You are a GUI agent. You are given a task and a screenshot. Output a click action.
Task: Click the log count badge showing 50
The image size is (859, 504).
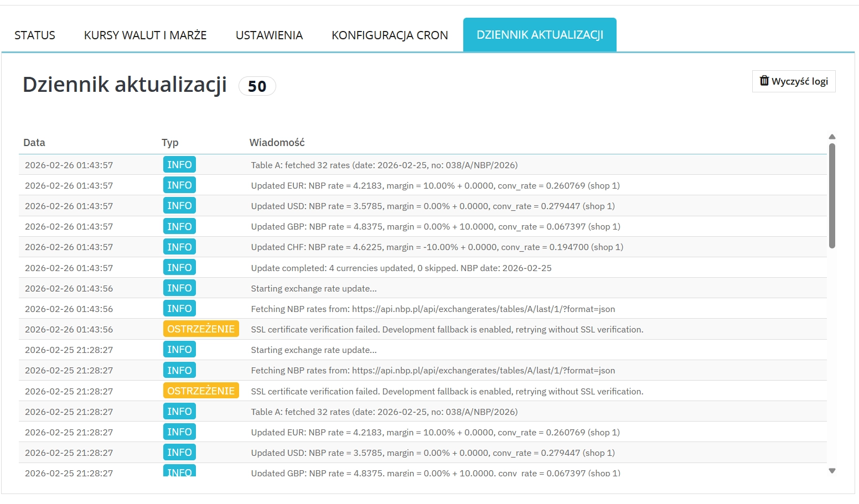pyautogui.click(x=257, y=86)
